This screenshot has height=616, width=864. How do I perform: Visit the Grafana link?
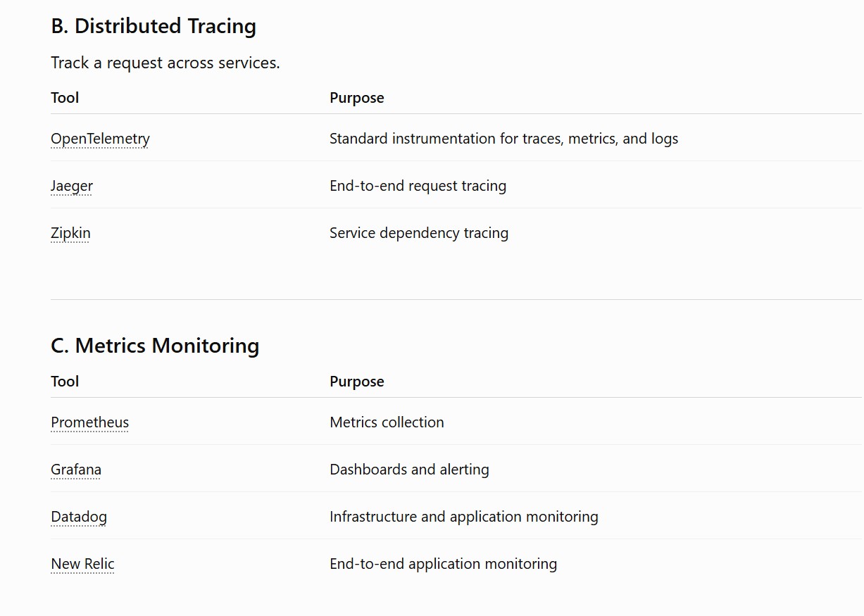click(76, 470)
